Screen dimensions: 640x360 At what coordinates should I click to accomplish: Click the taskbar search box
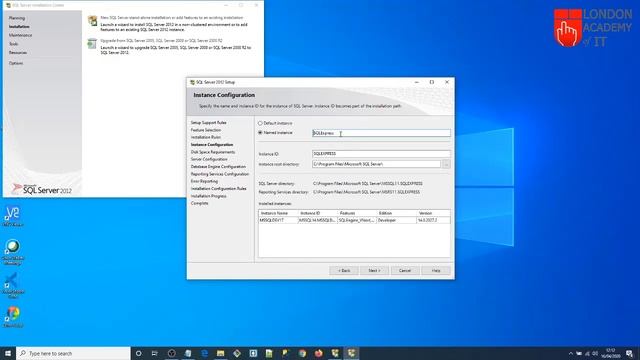[73, 353]
